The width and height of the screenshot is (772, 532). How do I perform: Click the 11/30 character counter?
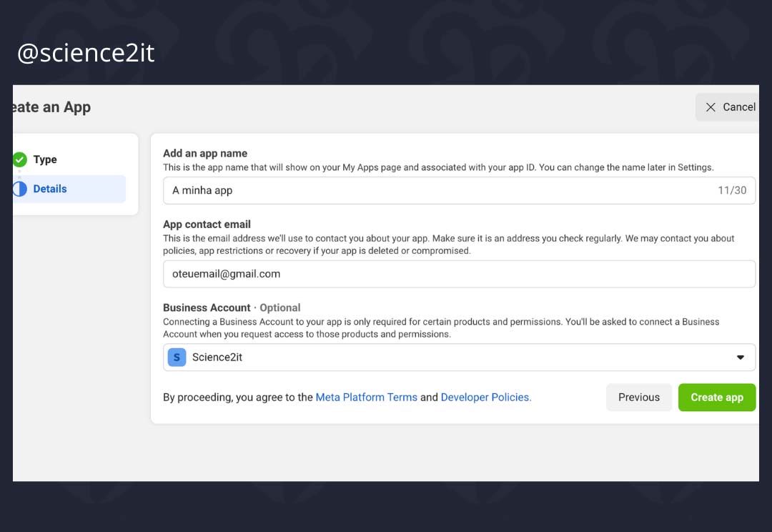(731, 191)
